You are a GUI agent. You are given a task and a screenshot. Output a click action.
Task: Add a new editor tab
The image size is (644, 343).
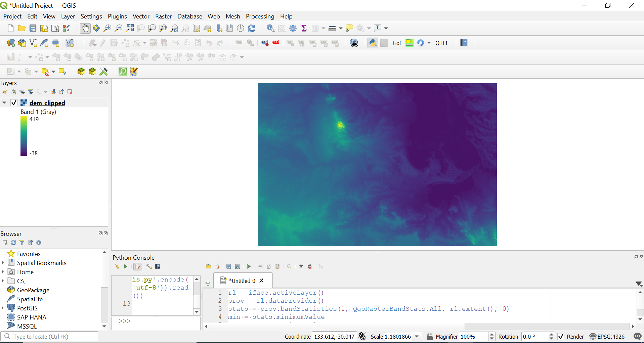pyautogui.click(x=208, y=283)
